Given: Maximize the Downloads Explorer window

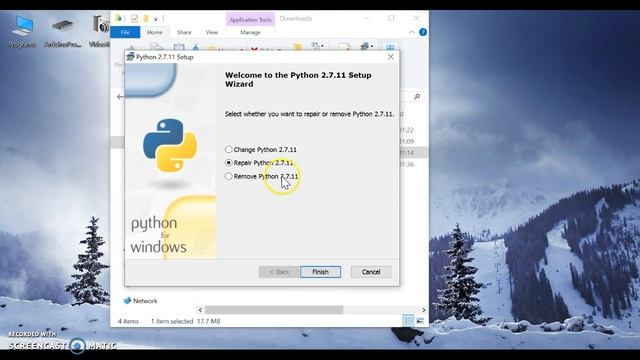Looking at the screenshot, I should (391, 18).
